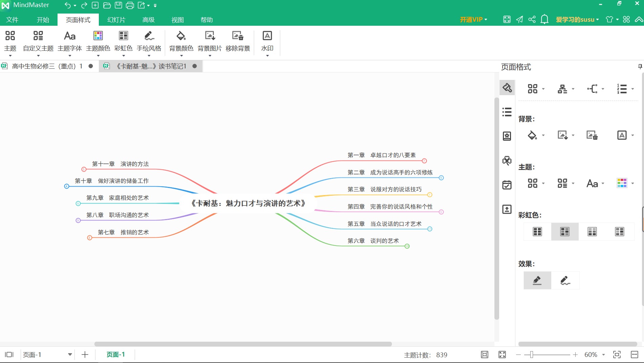
Task: Click the share icon in header
Action: [532, 19]
